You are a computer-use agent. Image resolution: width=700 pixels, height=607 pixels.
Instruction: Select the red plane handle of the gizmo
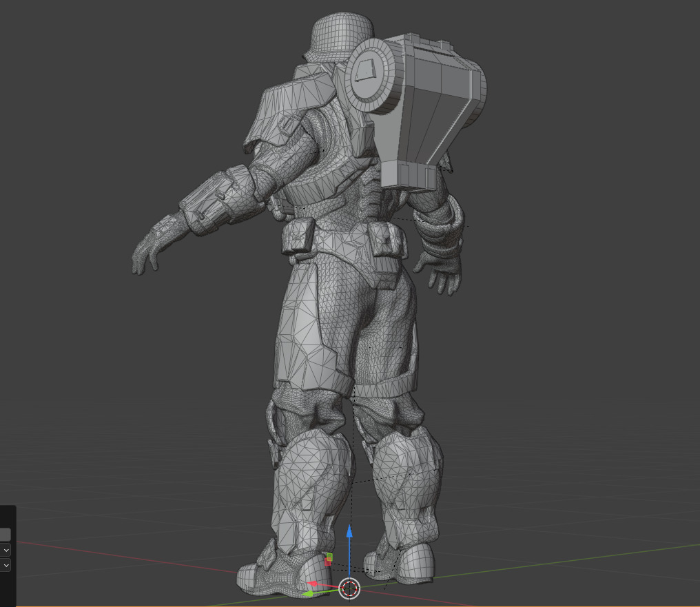point(328,562)
